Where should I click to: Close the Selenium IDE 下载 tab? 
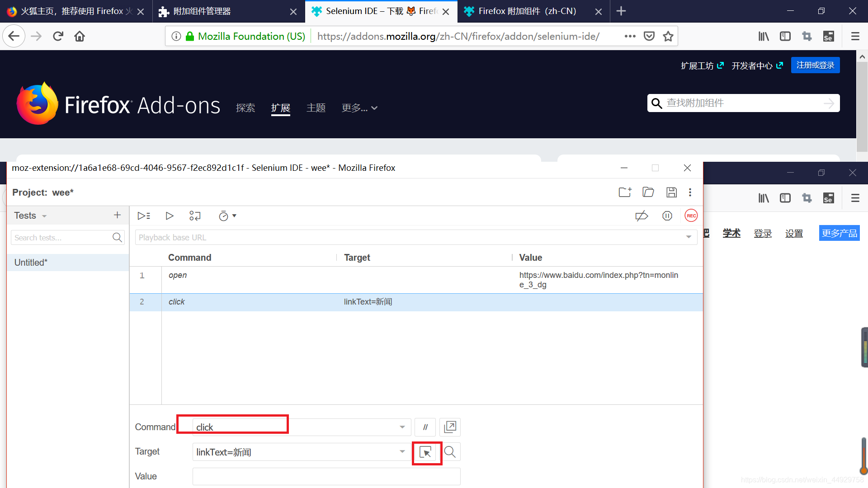pyautogui.click(x=446, y=12)
